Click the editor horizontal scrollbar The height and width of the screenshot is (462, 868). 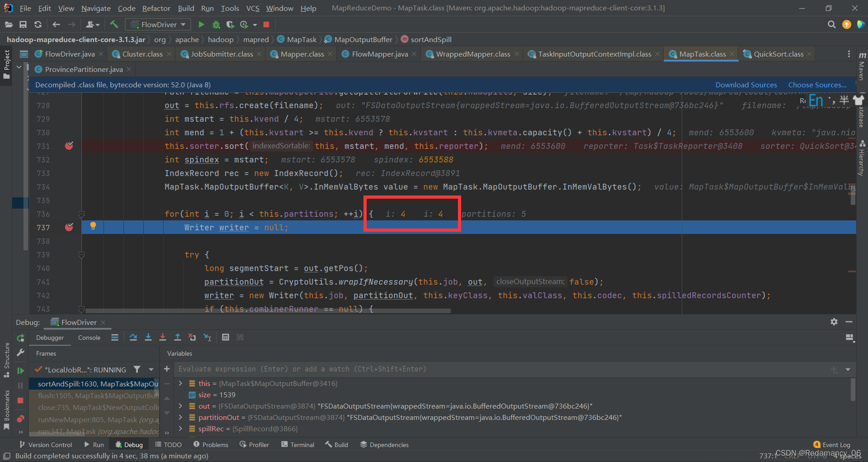pos(268,311)
